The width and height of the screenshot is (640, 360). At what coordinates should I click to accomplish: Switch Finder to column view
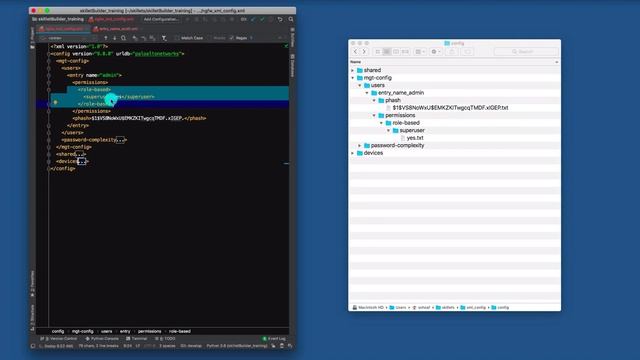coord(396,51)
